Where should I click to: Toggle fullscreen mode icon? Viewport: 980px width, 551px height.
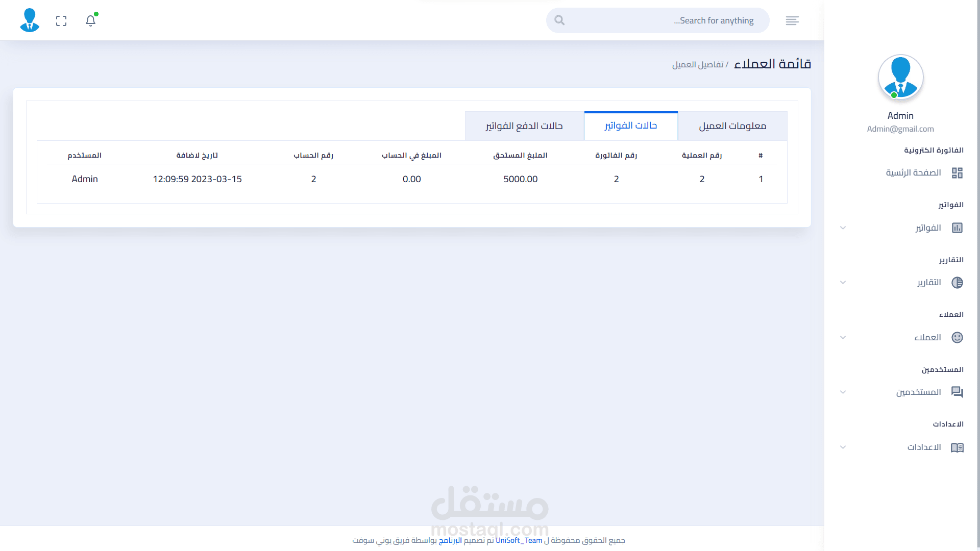tap(61, 21)
